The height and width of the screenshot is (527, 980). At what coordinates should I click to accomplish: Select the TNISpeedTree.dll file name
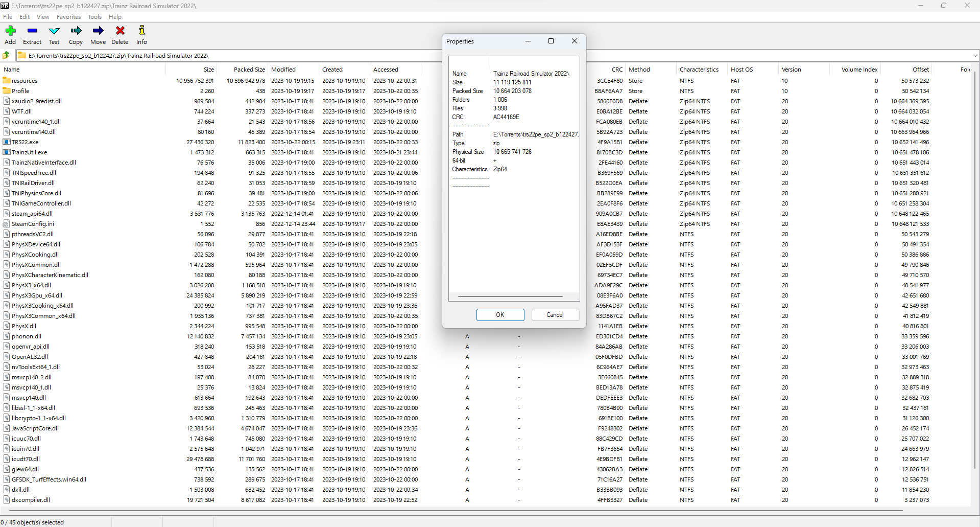pos(34,173)
